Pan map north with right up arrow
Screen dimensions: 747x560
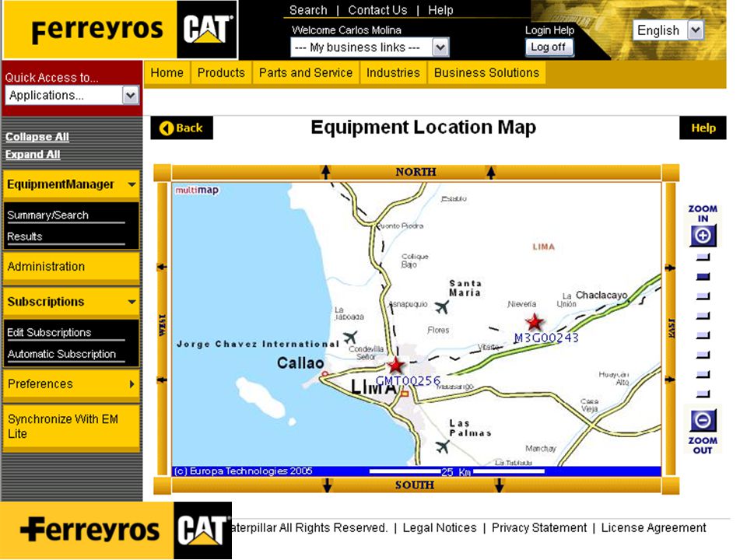(x=491, y=172)
